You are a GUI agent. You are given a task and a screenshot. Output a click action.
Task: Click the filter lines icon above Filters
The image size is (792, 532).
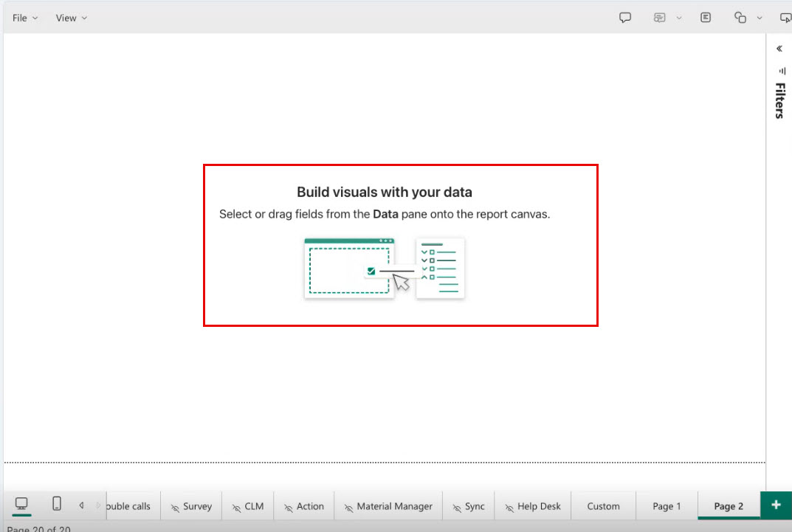click(x=782, y=71)
